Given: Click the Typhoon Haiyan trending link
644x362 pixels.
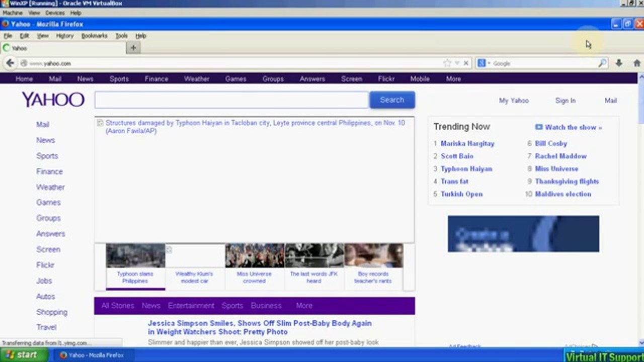Looking at the screenshot, I should [466, 169].
